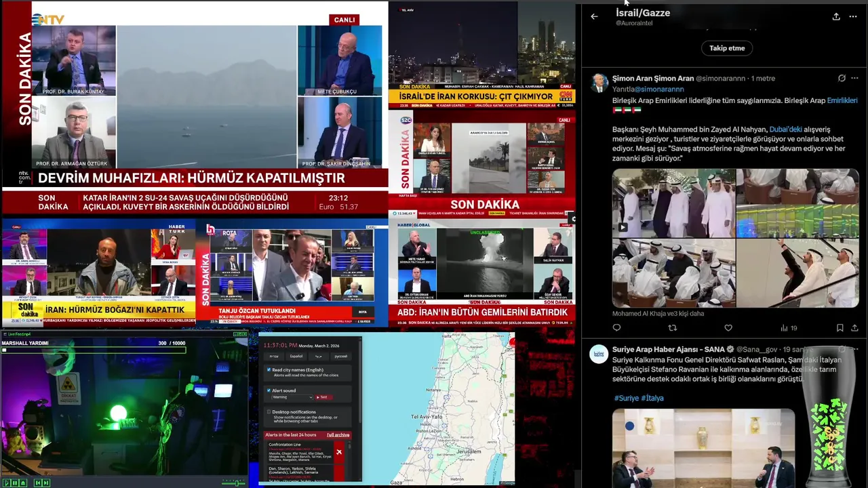The height and width of the screenshot is (488, 868).
Task: Skip to next track in Live Feed player
Action: point(45,483)
